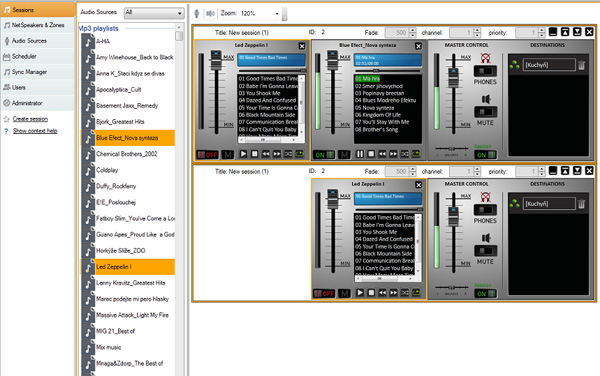The height and width of the screenshot is (376, 600).
Task: Stop the Blue Efect_Nova synteza player
Action: 371,154
